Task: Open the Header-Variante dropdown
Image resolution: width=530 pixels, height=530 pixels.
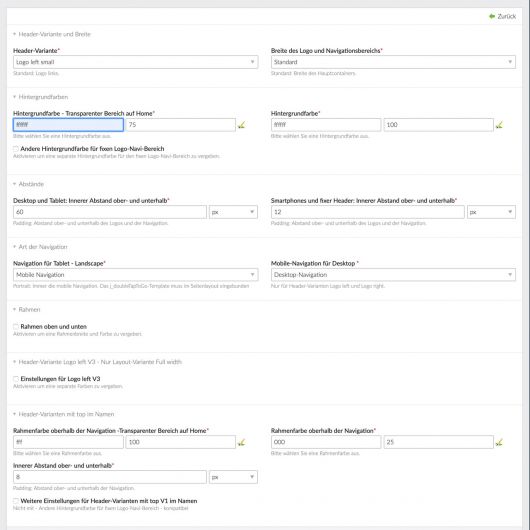Action: pos(136,62)
